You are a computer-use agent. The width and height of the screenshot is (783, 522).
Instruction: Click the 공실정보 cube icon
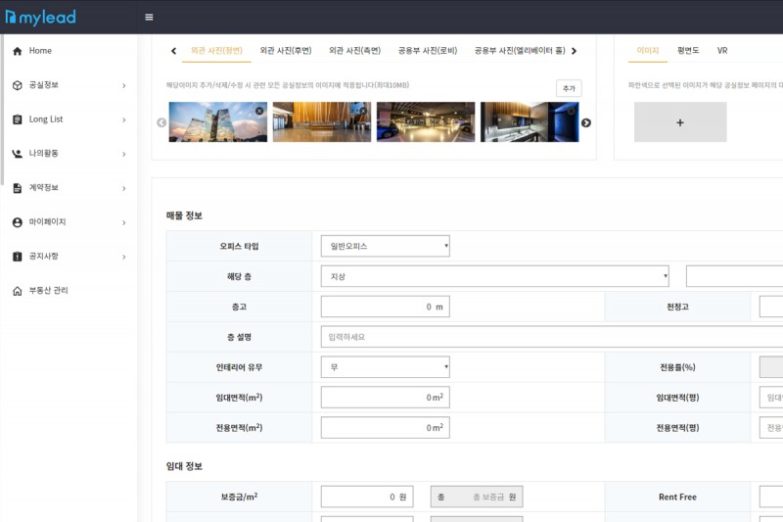click(x=17, y=85)
